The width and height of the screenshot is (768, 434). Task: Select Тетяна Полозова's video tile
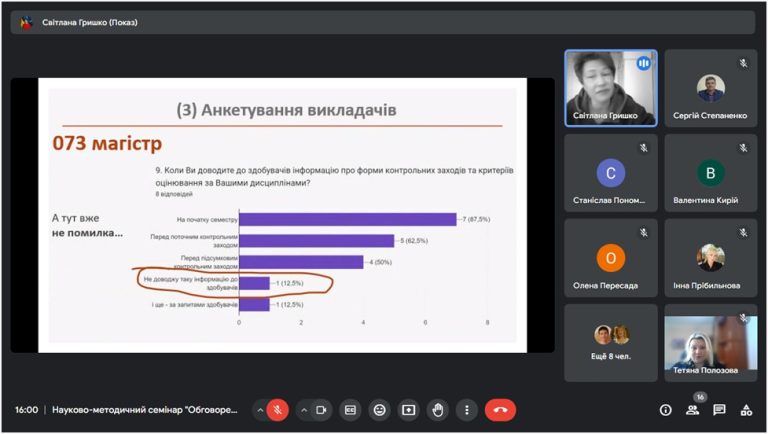tap(711, 342)
